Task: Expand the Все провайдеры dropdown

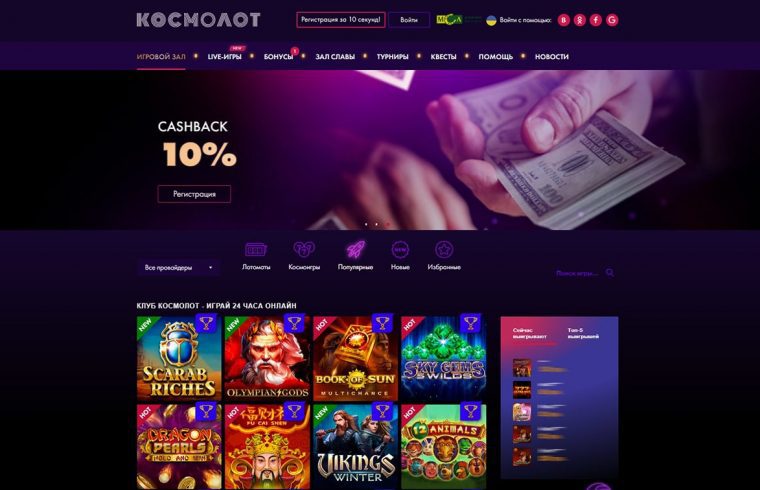Action: coord(178,268)
